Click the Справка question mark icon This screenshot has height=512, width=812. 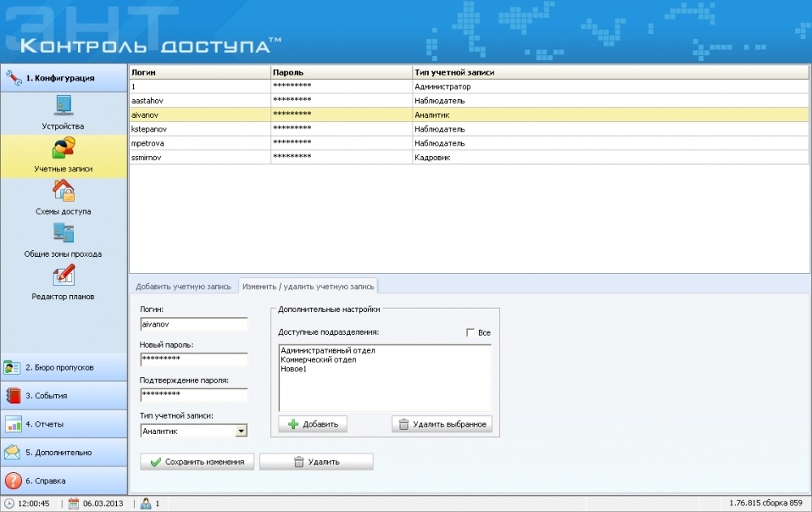pyautogui.click(x=13, y=480)
